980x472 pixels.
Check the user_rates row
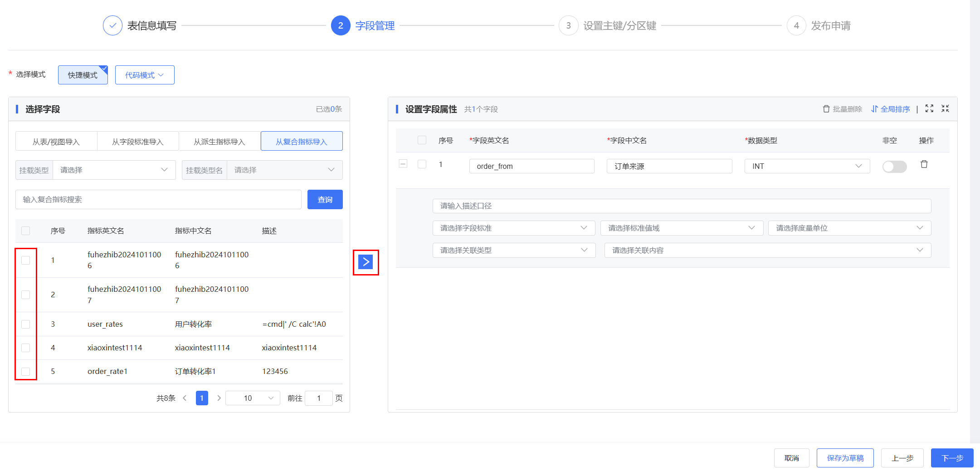pyautogui.click(x=26, y=324)
